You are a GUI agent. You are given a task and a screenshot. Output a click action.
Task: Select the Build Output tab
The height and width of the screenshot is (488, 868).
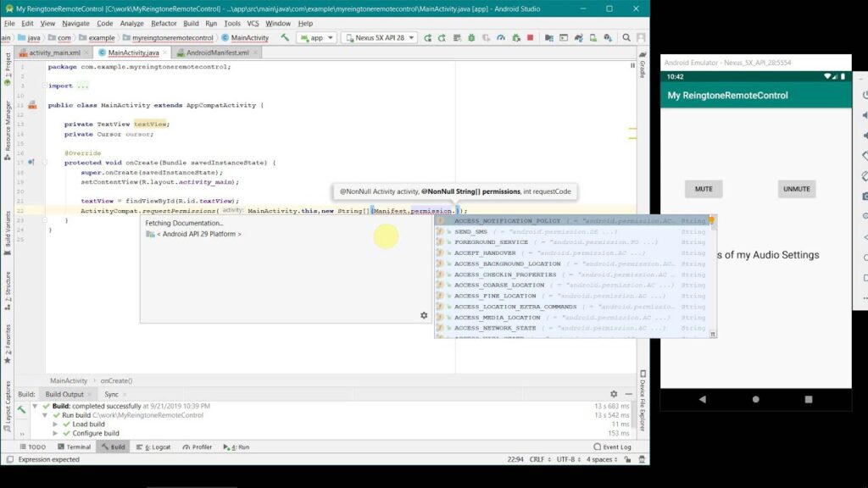pos(64,395)
